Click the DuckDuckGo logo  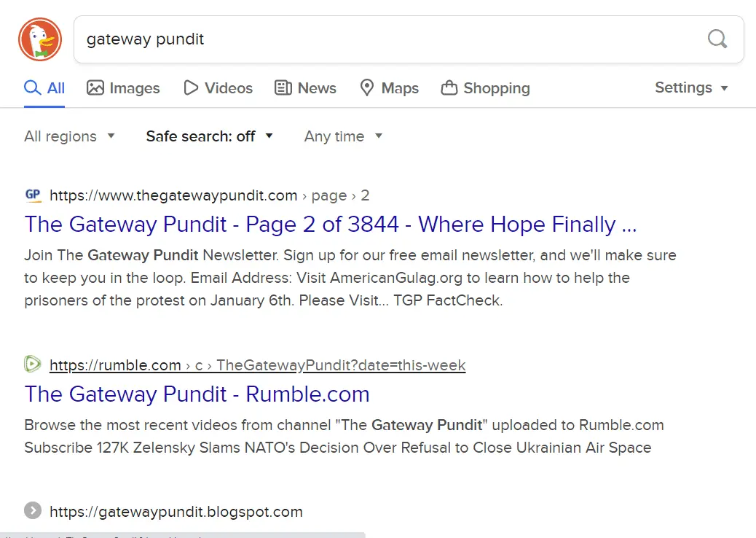[40, 39]
